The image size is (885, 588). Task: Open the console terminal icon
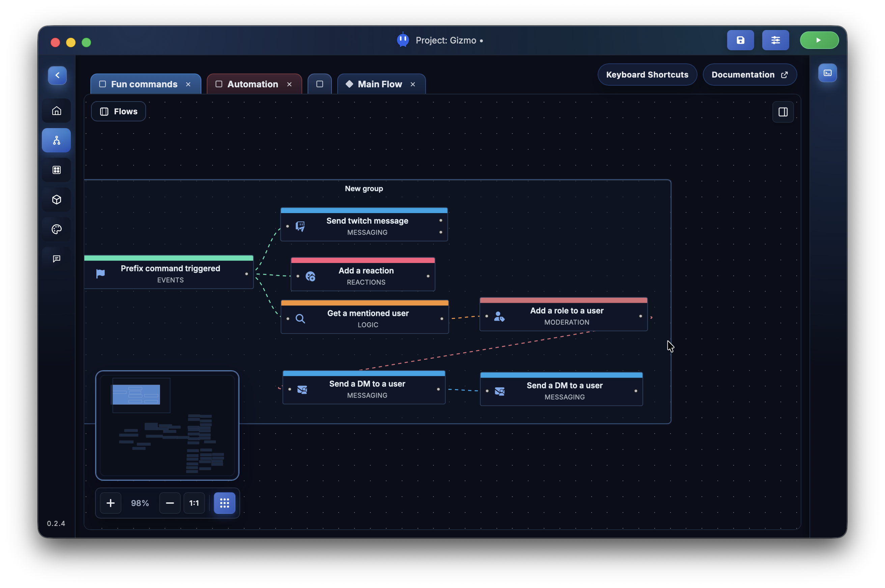coord(827,73)
